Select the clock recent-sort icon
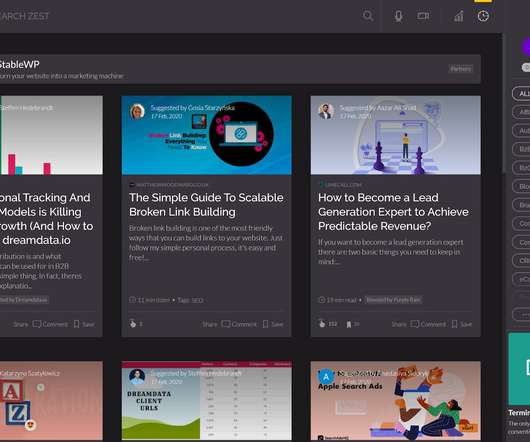Image resolution: width=530 pixels, height=442 pixels. (483, 16)
